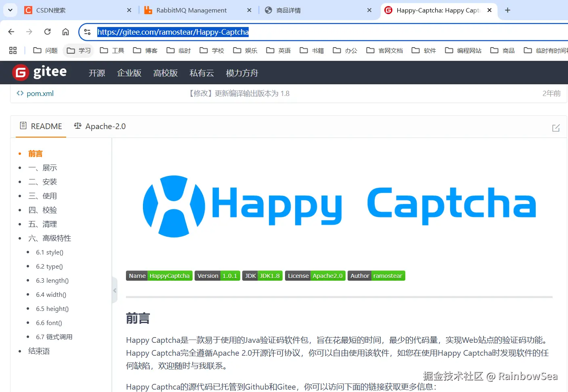The height and width of the screenshot is (392, 568).
Task: Jump to 6.1 style() in the outline
Action: 50,252
